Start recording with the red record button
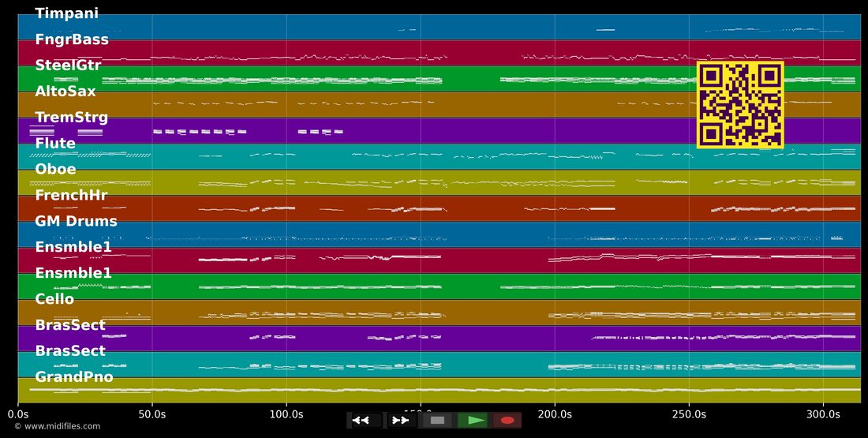 pyautogui.click(x=507, y=421)
